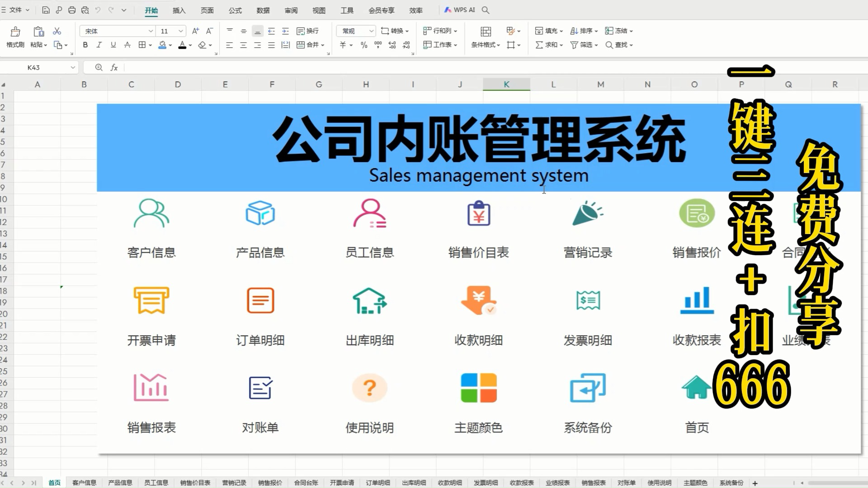868x488 pixels.
Task: Click the format painter brush icon
Action: pyautogui.click(x=15, y=31)
